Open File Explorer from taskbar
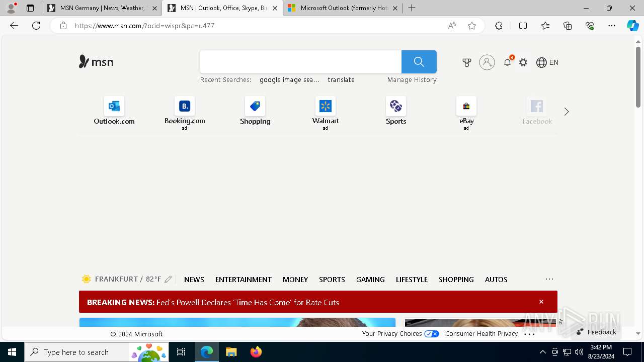This screenshot has height=362, width=644. 231,352
